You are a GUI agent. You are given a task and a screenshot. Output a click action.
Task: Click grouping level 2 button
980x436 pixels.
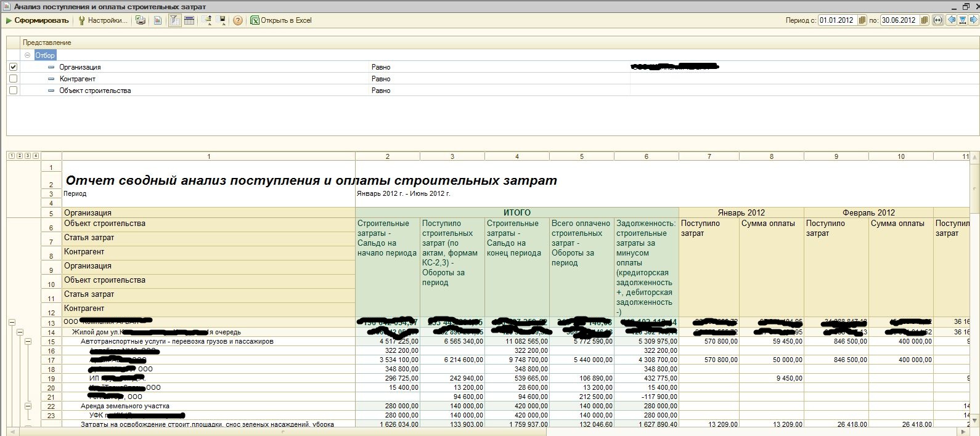tap(19, 156)
